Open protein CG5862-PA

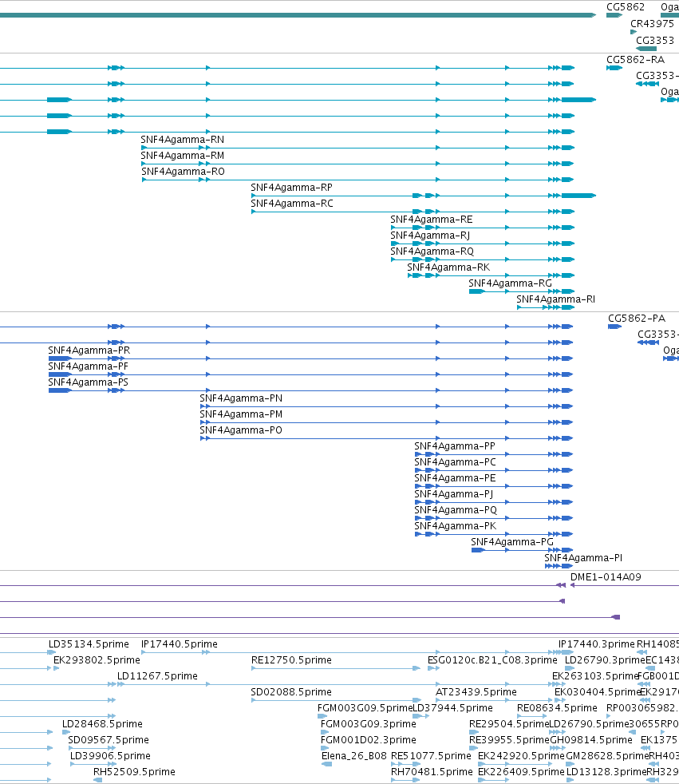636,319
